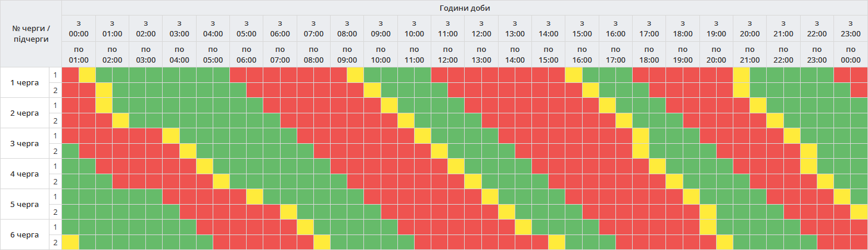Click the "Години доби" header
The image size is (868, 250).
click(x=464, y=8)
